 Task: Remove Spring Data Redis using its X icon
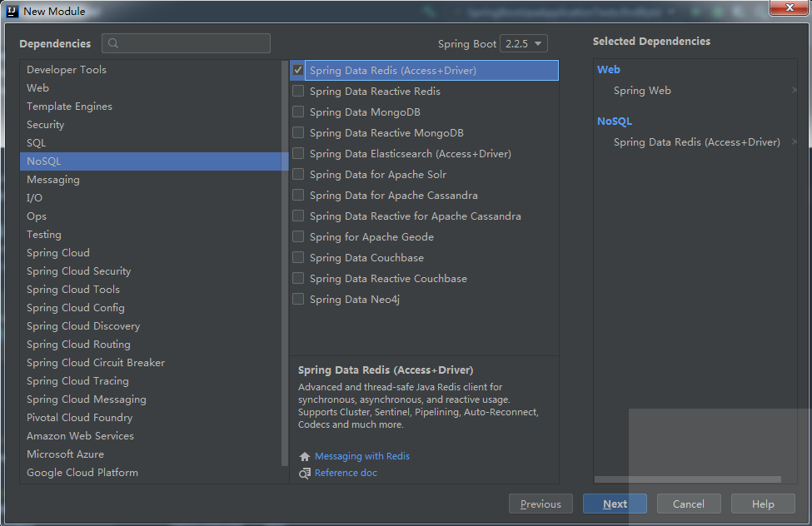pyautogui.click(x=794, y=142)
